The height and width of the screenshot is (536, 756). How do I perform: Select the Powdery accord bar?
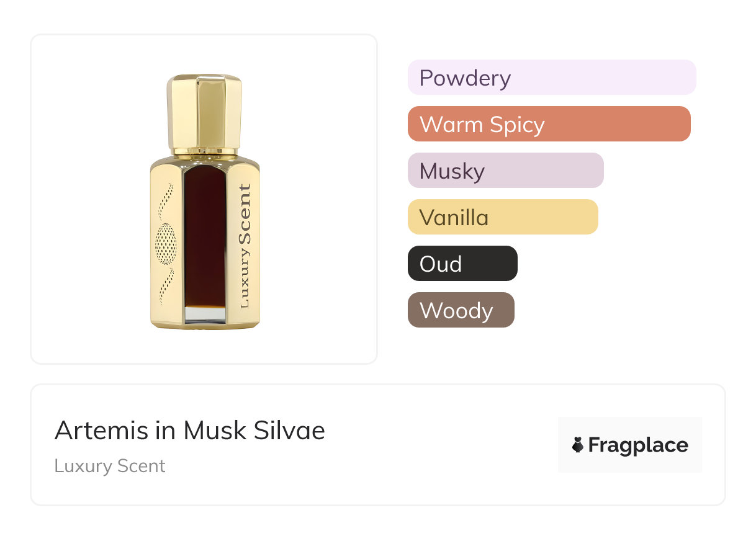pyautogui.click(x=551, y=78)
